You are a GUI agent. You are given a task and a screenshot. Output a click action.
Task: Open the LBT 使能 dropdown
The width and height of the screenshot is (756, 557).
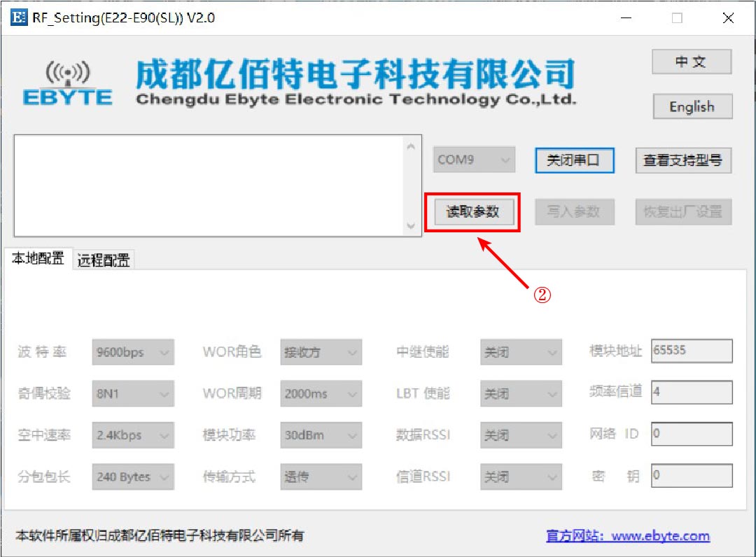521,394
